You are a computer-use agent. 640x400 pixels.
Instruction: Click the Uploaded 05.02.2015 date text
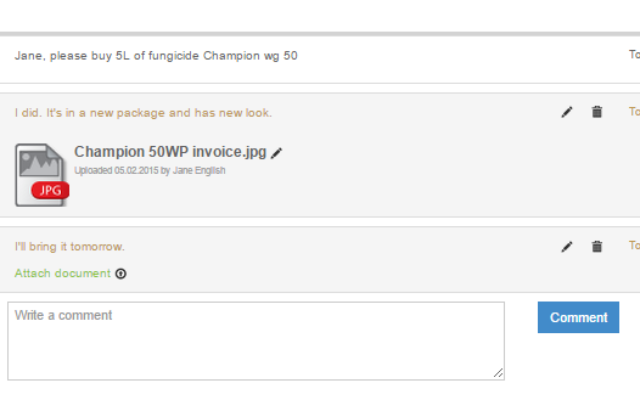pos(116,170)
